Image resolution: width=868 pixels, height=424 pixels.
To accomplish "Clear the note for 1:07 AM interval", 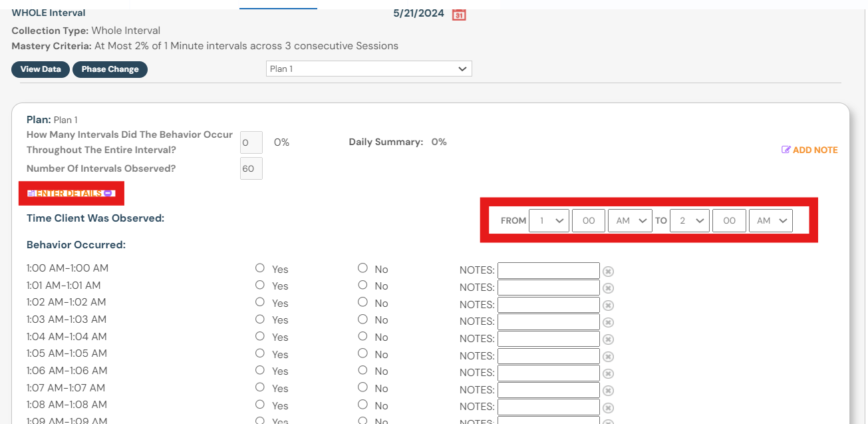I will click(608, 391).
